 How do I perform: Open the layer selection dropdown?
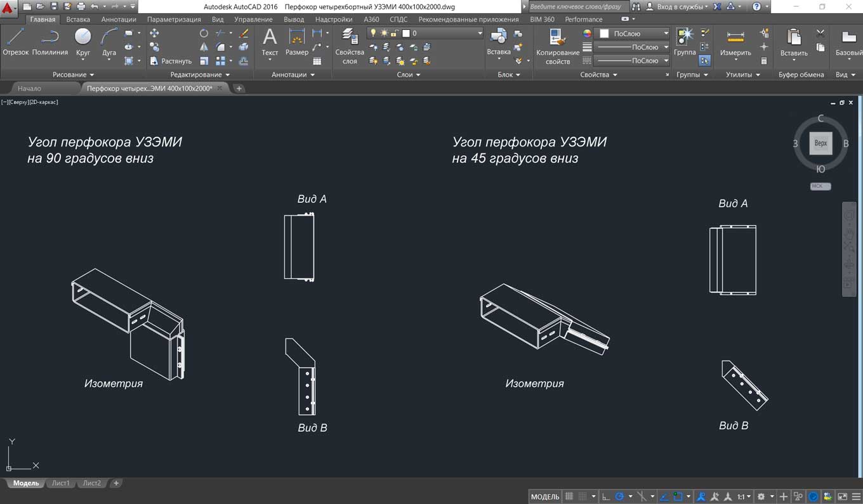tap(480, 33)
